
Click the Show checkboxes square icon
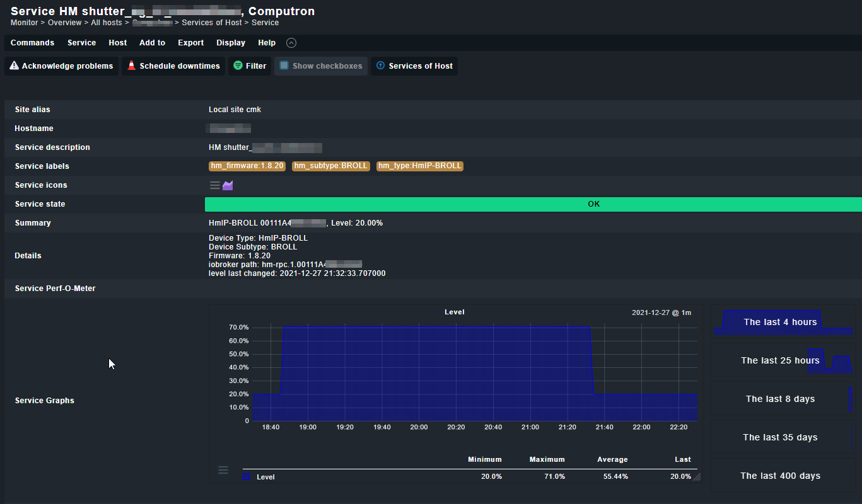[x=284, y=66]
